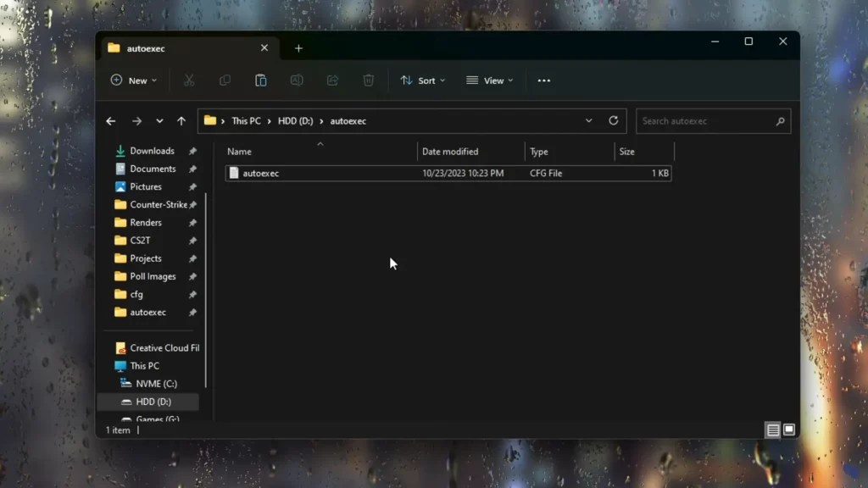Open a new tab with plus button

(298, 48)
